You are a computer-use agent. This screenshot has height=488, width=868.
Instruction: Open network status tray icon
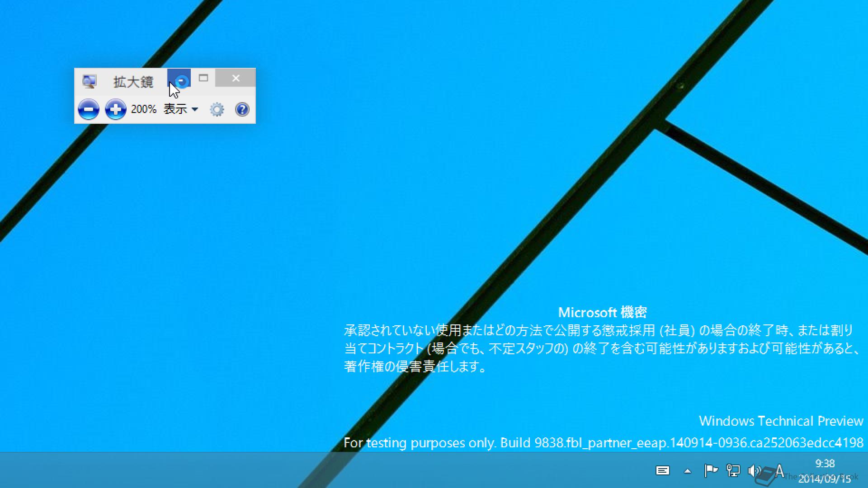tap(733, 470)
